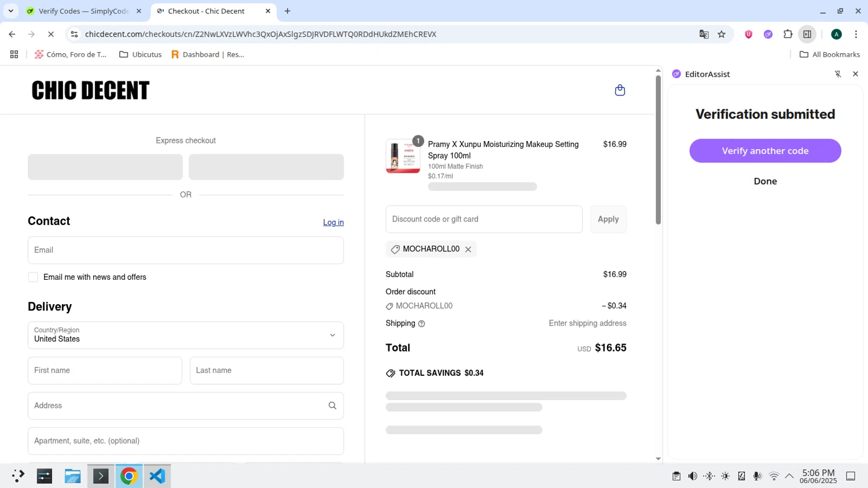This screenshot has height=488, width=868.
Task: Open screen brightness tray icon
Action: [725, 476]
